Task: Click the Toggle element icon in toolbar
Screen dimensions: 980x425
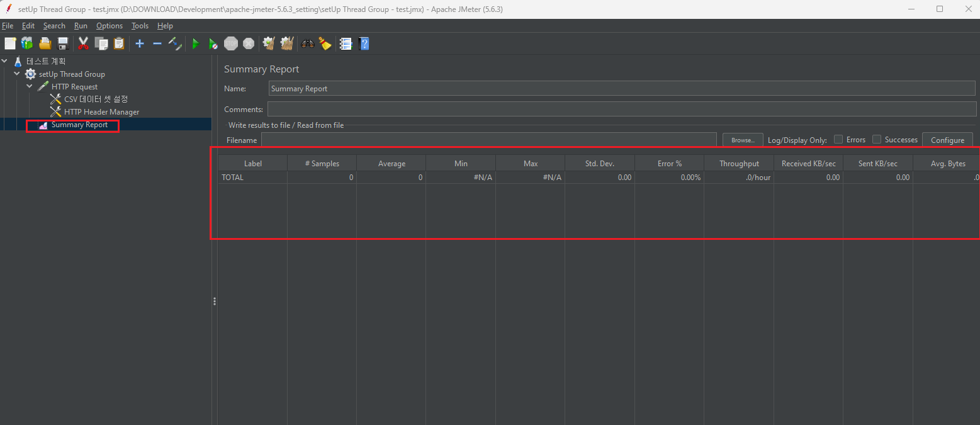Action: (x=175, y=43)
